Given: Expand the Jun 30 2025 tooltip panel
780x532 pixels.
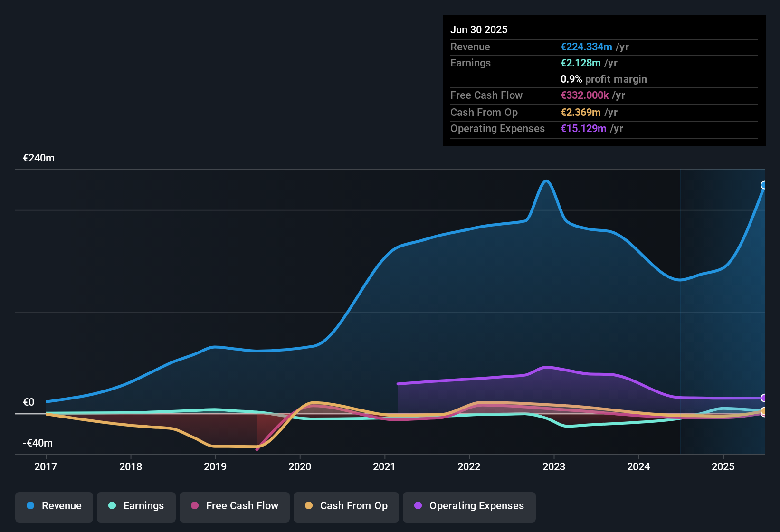Looking at the screenshot, I should (603, 81).
